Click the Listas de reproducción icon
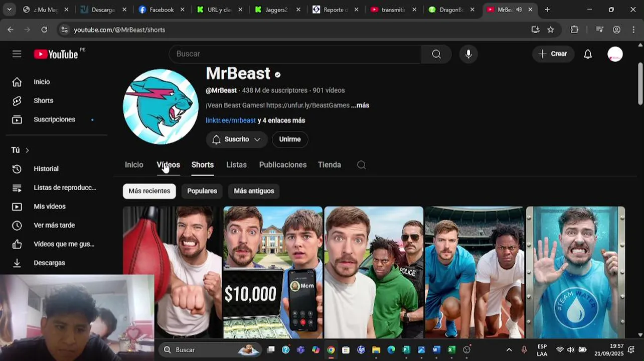644x361 pixels. [17, 188]
